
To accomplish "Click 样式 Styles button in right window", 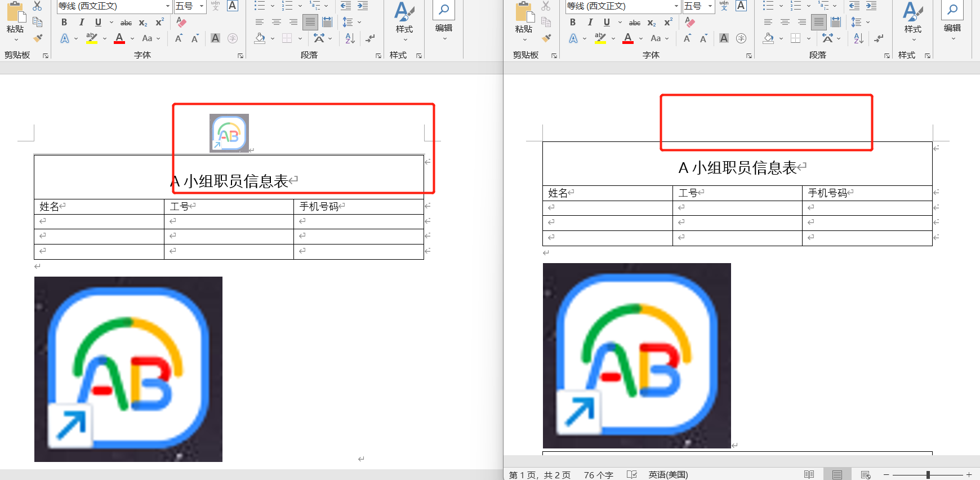I will (x=912, y=23).
